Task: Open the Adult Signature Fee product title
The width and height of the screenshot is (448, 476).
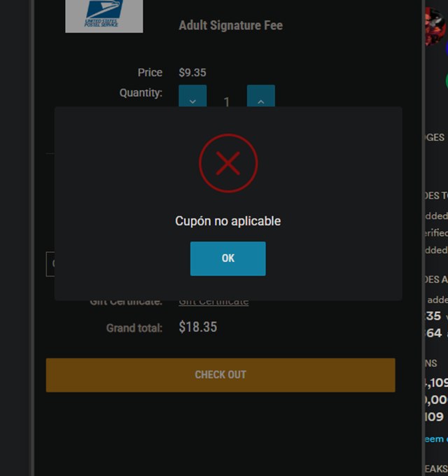Action: pos(231,25)
